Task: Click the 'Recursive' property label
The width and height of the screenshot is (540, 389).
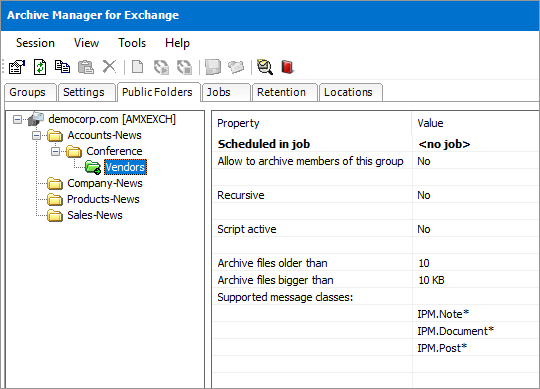Action: coord(241,195)
